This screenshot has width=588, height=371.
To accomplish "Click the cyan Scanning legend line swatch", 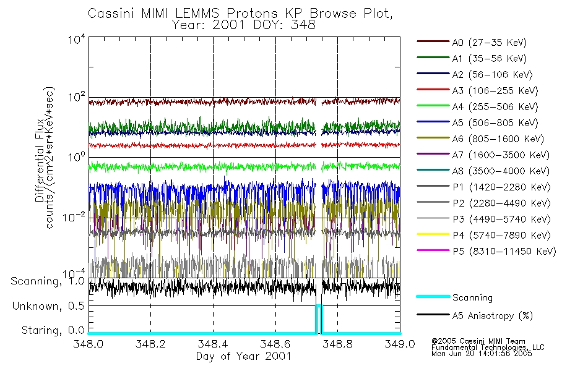I will point(433,296).
